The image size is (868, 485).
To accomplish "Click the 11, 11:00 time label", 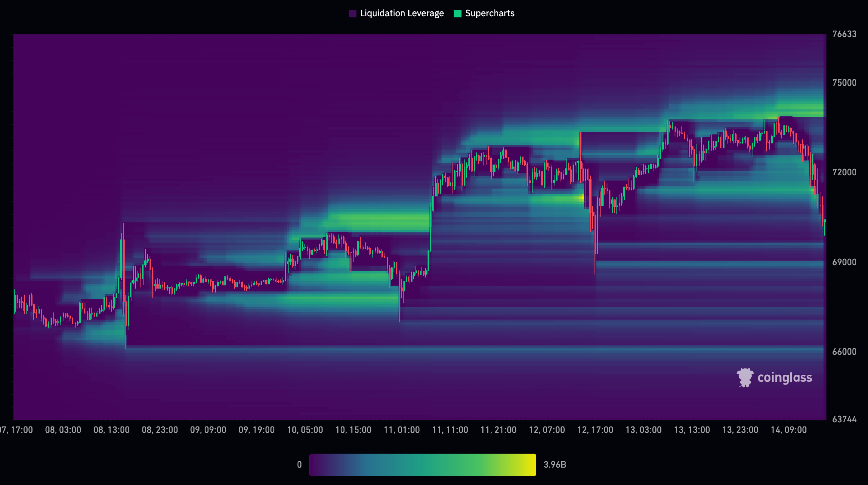I will [450, 430].
